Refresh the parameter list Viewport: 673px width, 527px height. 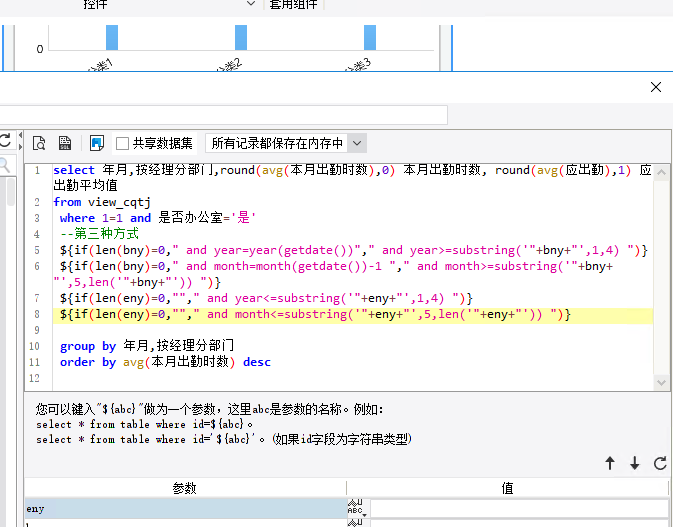(x=659, y=463)
